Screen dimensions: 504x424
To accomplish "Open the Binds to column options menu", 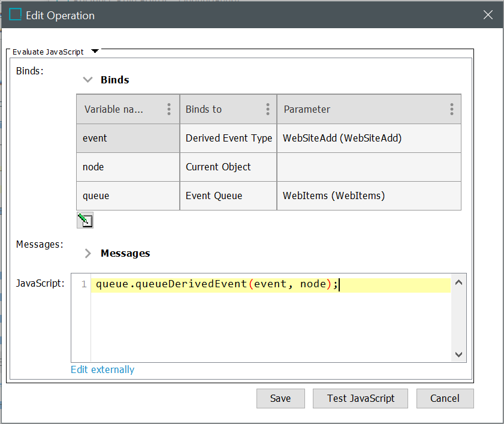I will coord(267,109).
